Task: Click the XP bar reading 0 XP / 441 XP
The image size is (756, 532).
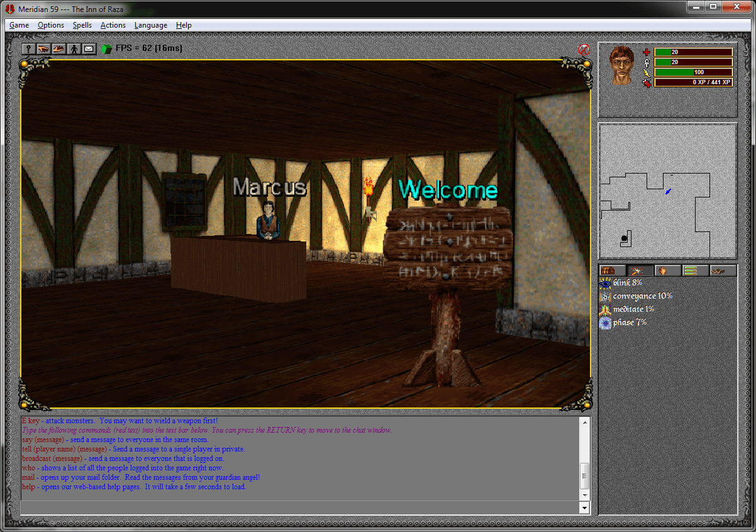Action: pos(694,82)
